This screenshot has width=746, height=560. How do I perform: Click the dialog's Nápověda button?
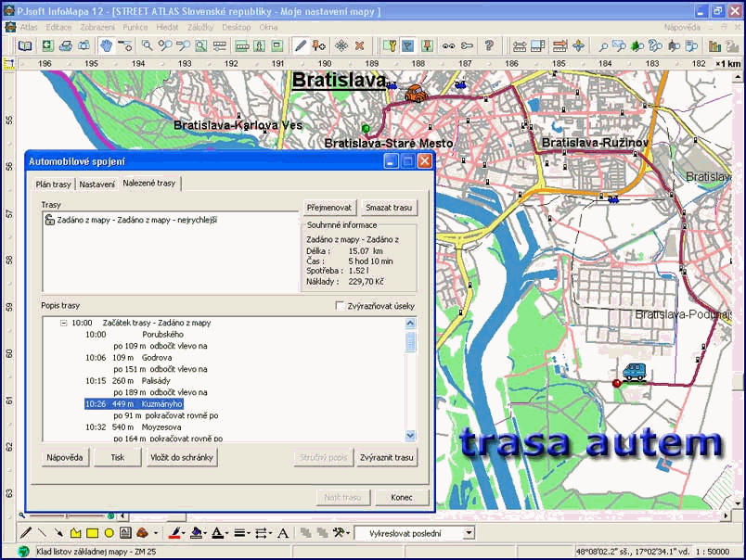[x=65, y=458]
